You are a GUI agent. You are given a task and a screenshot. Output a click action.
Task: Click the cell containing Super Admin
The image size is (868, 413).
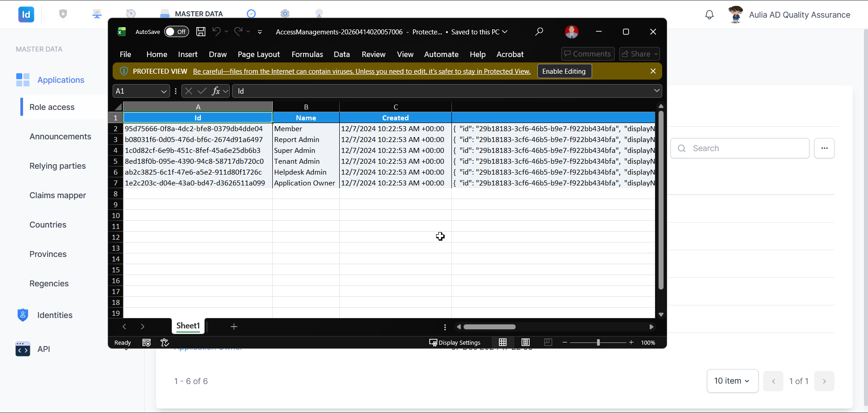point(306,151)
